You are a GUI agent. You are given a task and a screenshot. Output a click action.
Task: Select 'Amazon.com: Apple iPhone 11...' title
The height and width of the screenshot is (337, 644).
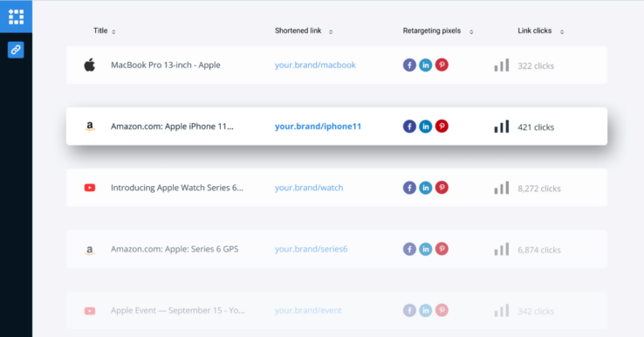coord(172,127)
